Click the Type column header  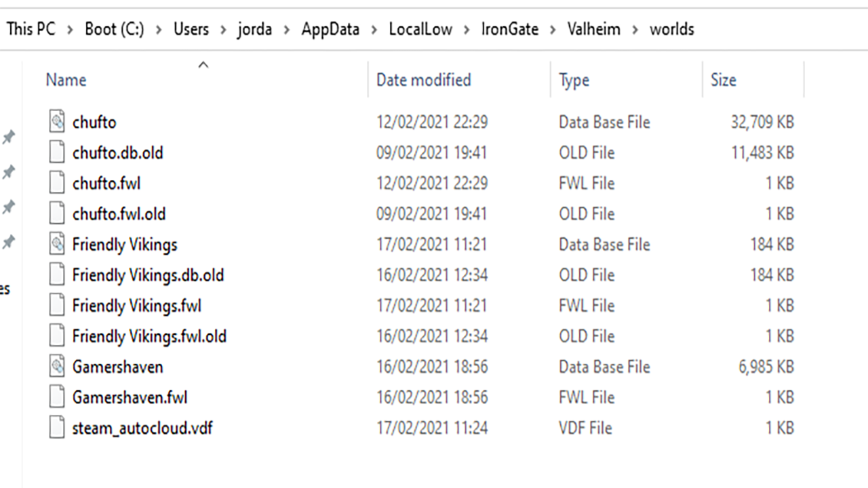(x=574, y=80)
